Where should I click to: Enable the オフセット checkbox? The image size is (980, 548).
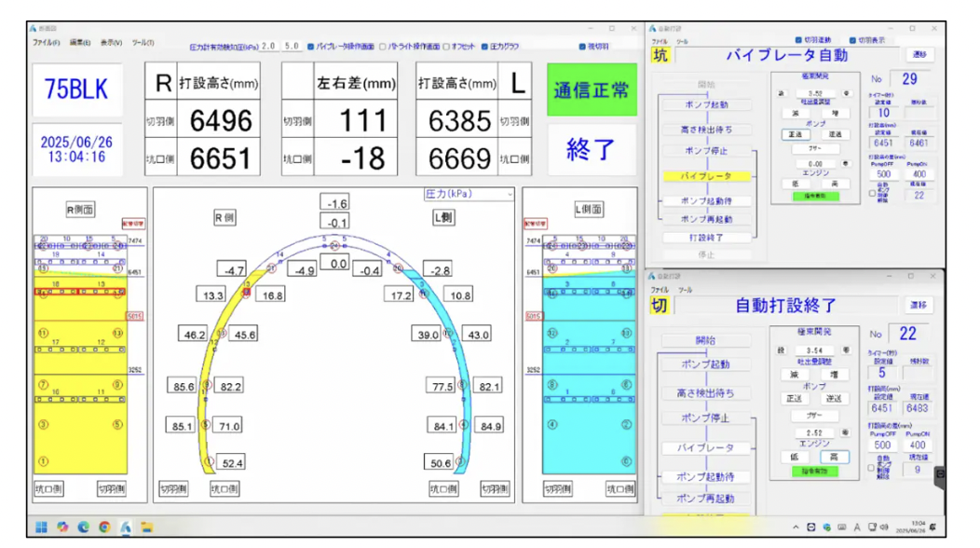[447, 46]
